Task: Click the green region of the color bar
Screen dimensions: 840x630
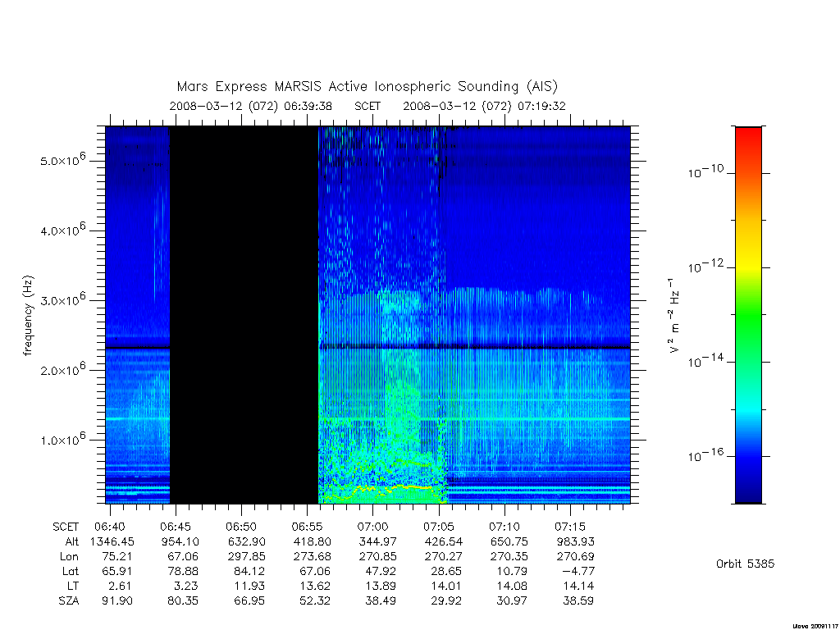Action: 748,316
